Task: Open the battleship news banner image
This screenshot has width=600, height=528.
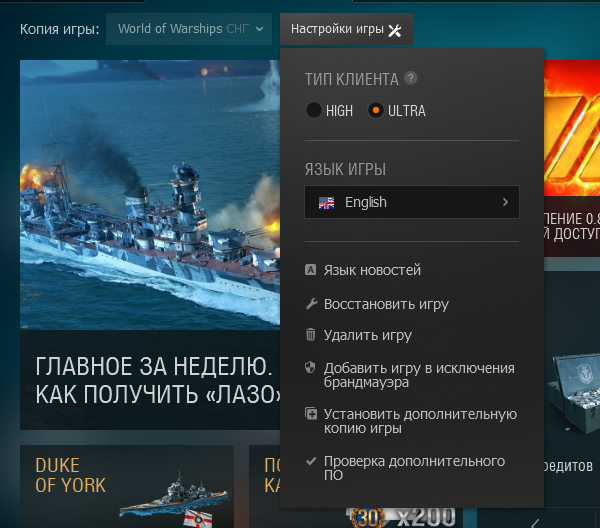Action: pyautogui.click(x=150, y=195)
